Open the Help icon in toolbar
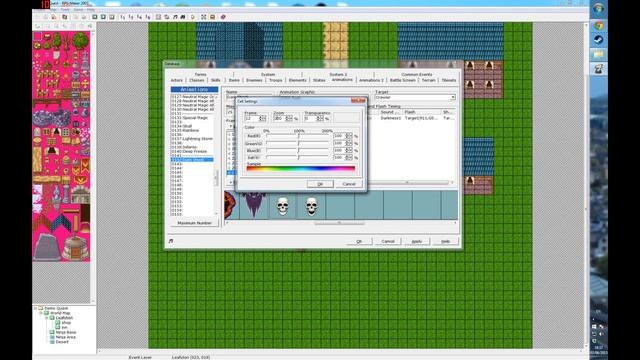640x360 pixels. pyautogui.click(x=223, y=17)
